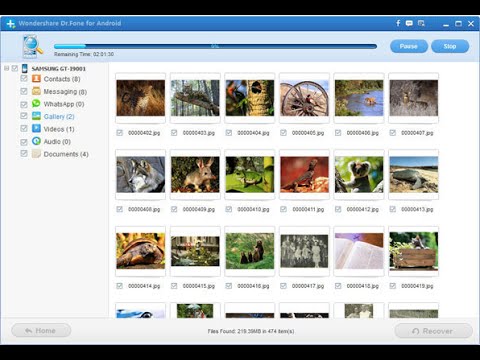
Task: Toggle the Documents (4) checkbox
Action: tap(24, 153)
